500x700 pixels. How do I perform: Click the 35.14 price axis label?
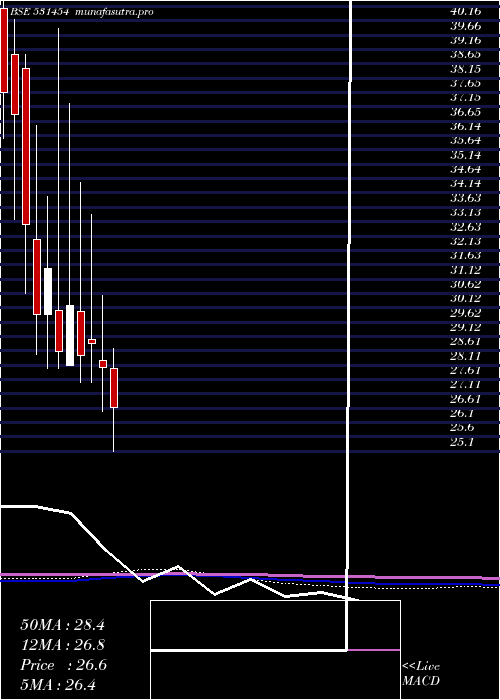pyautogui.click(x=466, y=155)
